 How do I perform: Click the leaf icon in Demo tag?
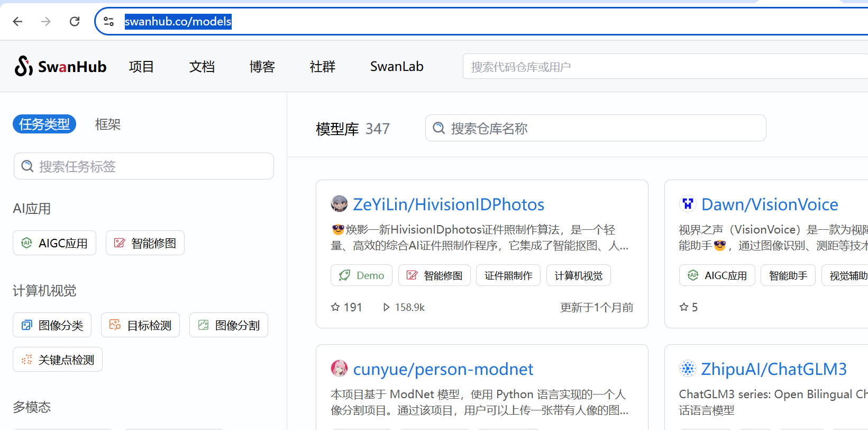(345, 275)
